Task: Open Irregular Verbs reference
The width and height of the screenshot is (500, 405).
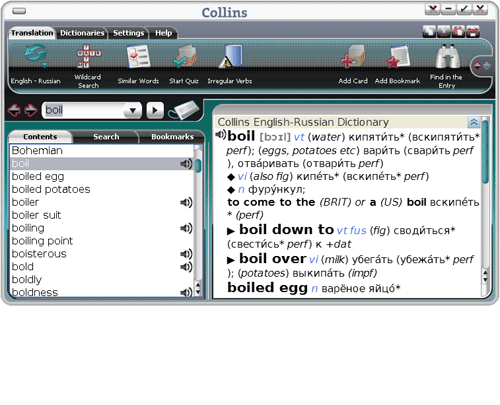Action: click(230, 64)
